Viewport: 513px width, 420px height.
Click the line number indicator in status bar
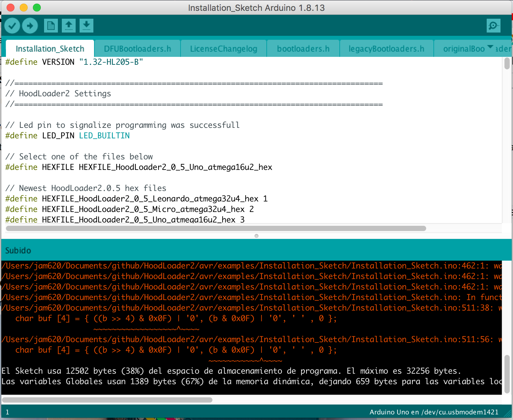click(x=7, y=412)
